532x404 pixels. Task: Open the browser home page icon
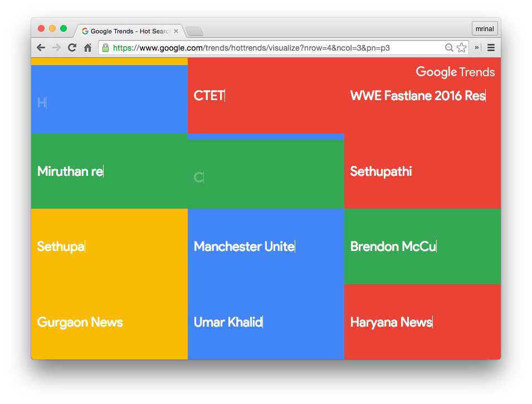88,48
